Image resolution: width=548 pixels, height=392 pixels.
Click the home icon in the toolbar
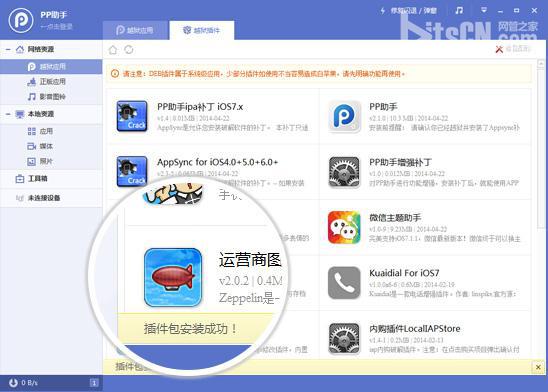pyautogui.click(x=113, y=50)
